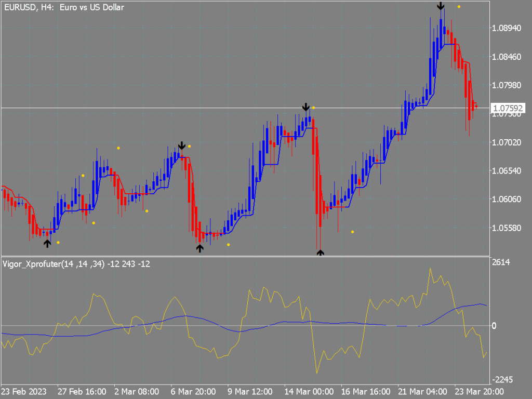Click the yellow dot right of the 1.0759 down arrow
Screen dimensions: 532x399
[313, 108]
